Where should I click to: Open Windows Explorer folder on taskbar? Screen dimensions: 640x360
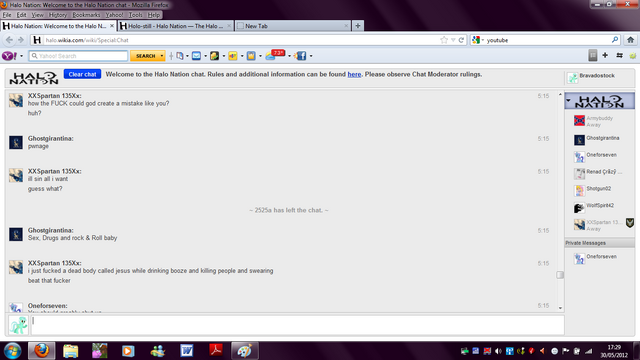71,351
